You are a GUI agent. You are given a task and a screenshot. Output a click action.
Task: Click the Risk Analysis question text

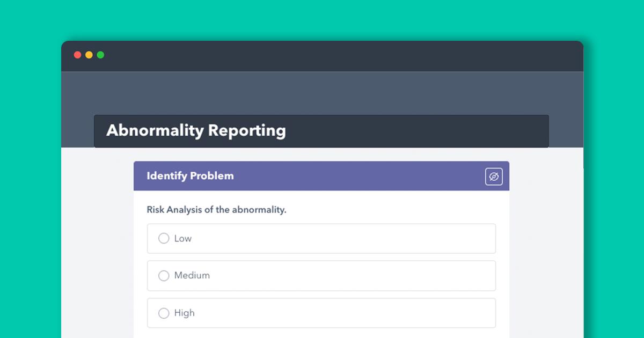tap(216, 210)
